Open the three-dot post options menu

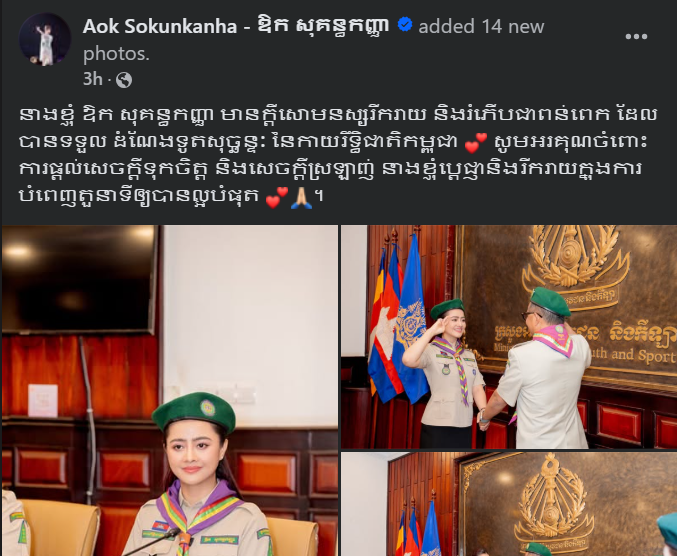[x=636, y=37]
